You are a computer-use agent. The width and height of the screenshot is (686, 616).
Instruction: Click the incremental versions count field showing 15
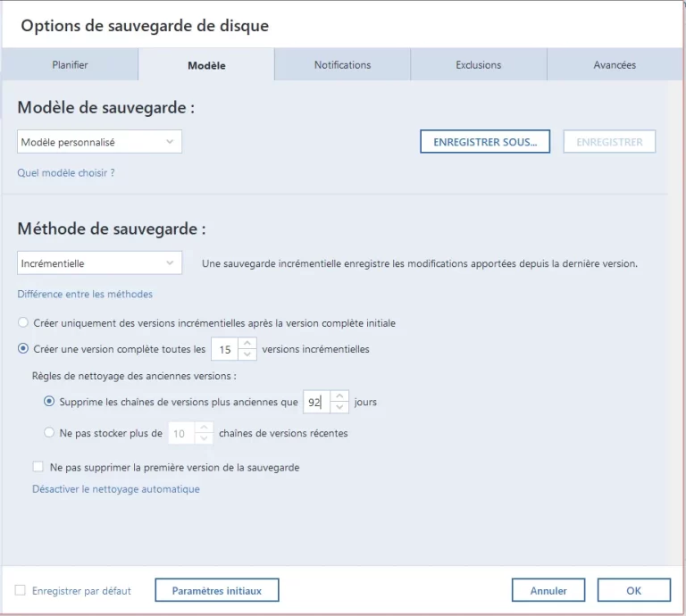coord(224,349)
